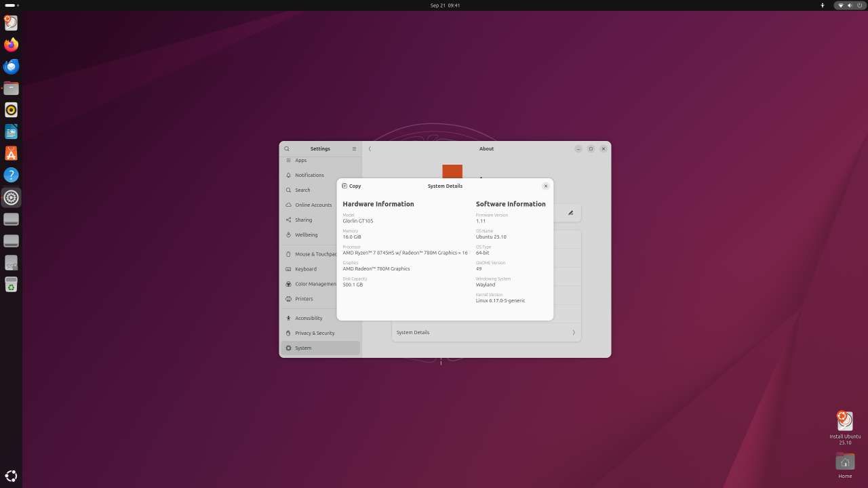Image resolution: width=868 pixels, height=488 pixels.
Task: Minimize the Settings window
Action: pyautogui.click(x=578, y=148)
